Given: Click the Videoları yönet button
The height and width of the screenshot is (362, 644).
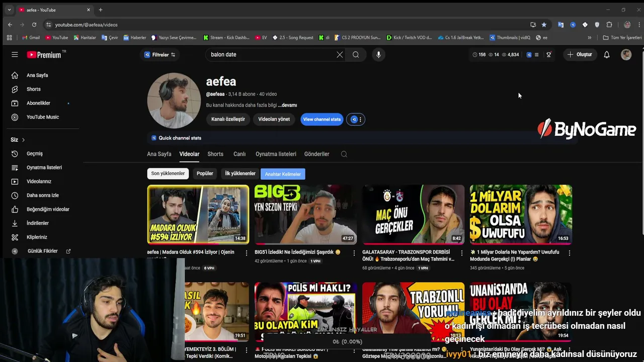Looking at the screenshot, I should [x=274, y=119].
